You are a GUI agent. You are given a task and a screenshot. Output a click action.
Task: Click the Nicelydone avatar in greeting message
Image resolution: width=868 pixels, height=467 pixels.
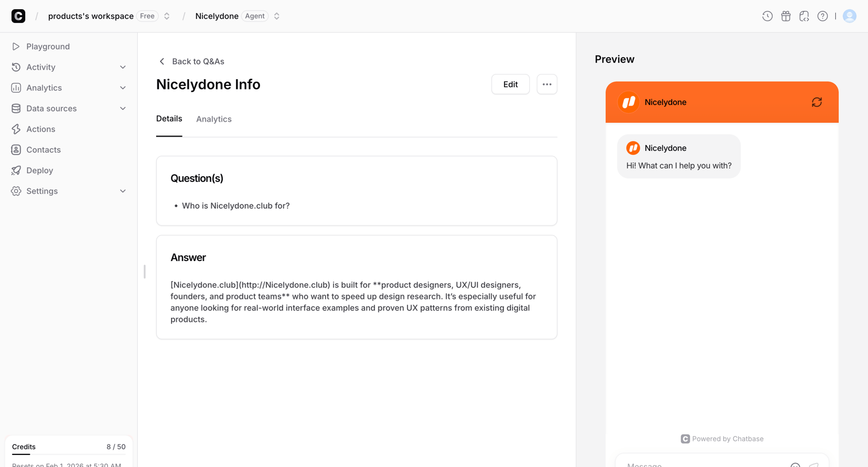point(633,148)
